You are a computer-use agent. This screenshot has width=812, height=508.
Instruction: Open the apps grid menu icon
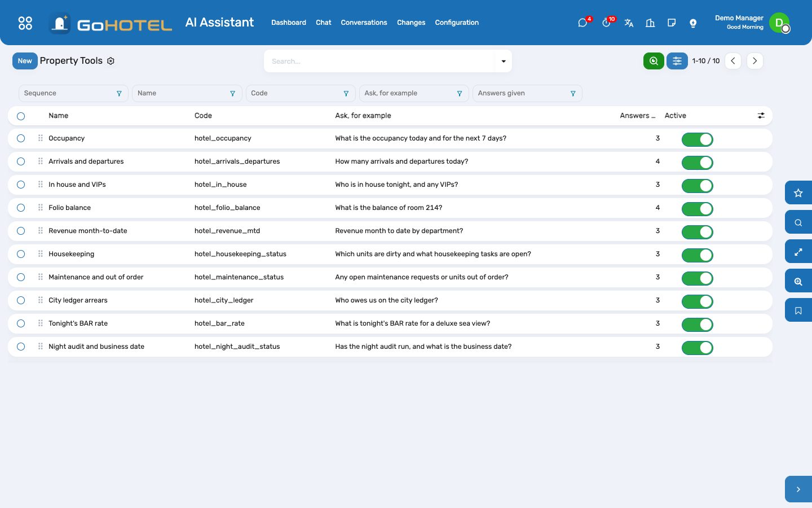[25, 23]
